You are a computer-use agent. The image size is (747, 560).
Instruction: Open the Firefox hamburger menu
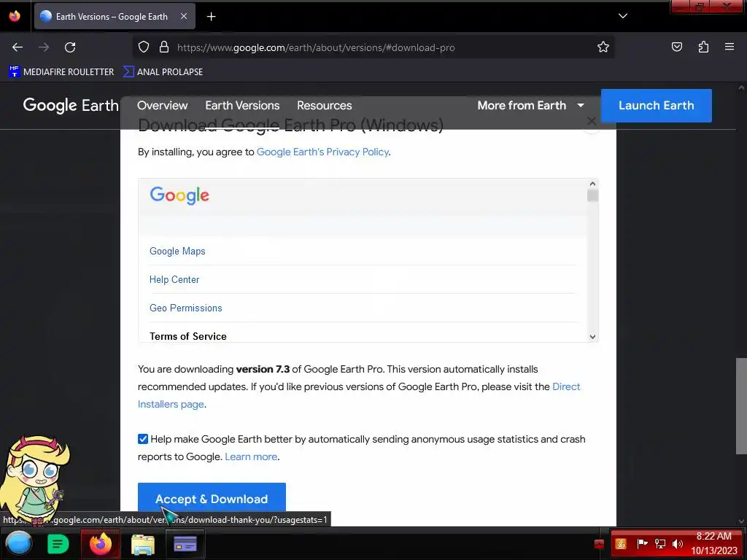[x=729, y=47]
